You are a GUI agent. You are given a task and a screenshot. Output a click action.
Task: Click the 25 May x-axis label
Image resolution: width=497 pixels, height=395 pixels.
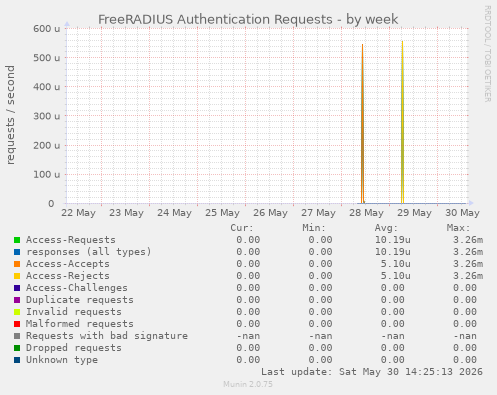click(x=222, y=213)
